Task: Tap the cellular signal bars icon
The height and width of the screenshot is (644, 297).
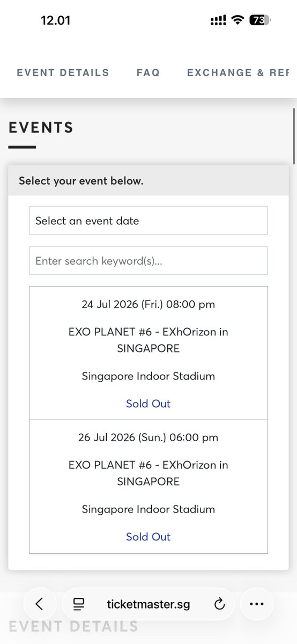Action: click(218, 21)
